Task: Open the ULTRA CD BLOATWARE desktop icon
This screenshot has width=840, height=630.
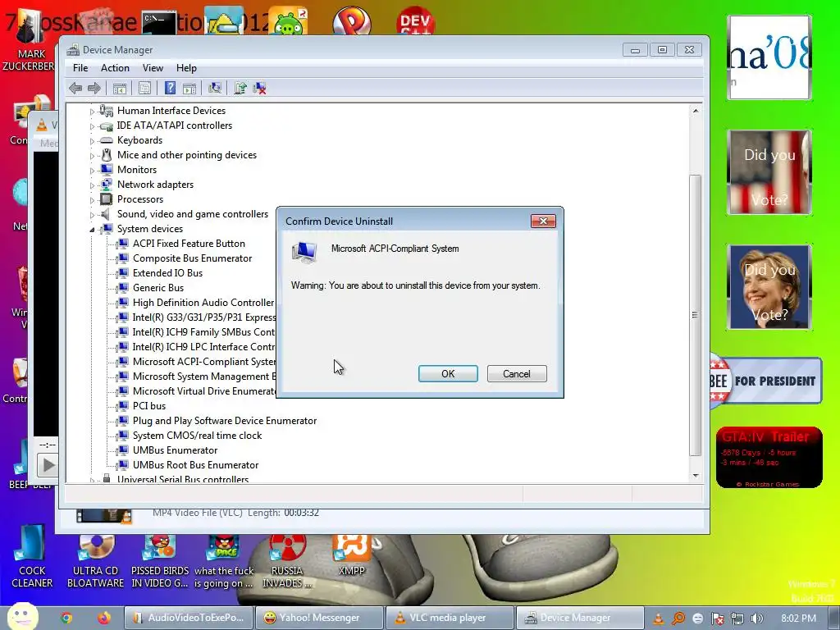Action: [95, 561]
